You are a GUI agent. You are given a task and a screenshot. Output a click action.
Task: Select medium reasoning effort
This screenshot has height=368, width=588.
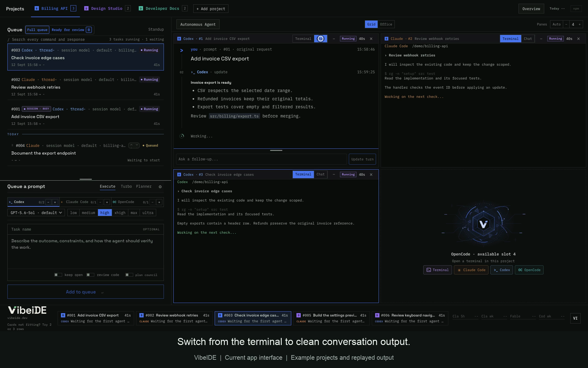coord(89,213)
